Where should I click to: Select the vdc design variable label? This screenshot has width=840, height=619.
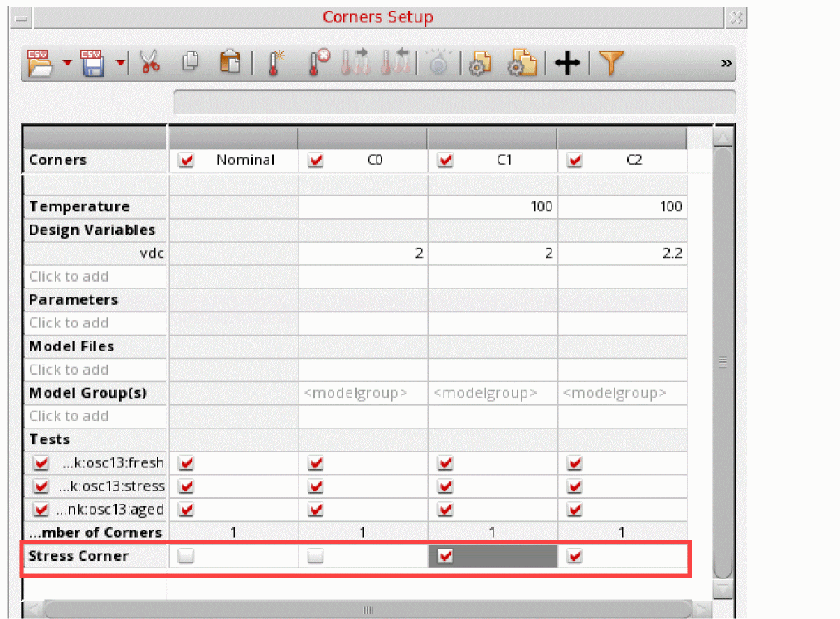click(x=152, y=254)
